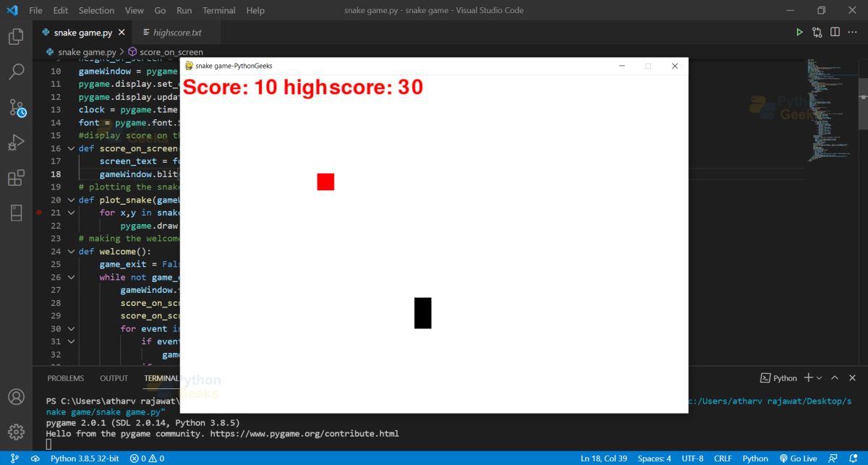Change indentation via Spaces: 4
The height and width of the screenshot is (465, 868).
[654, 458]
